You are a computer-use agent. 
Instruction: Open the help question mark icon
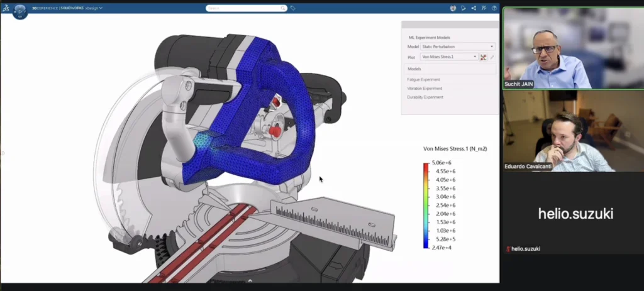(494, 8)
